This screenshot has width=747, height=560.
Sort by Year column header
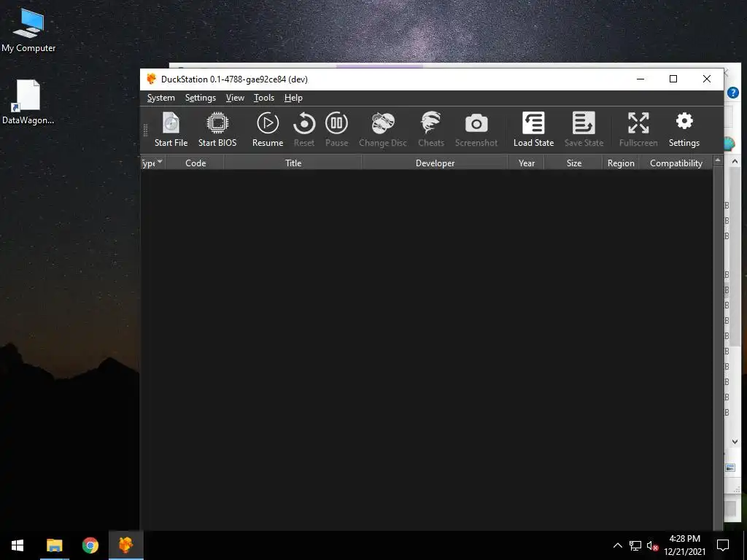(527, 163)
